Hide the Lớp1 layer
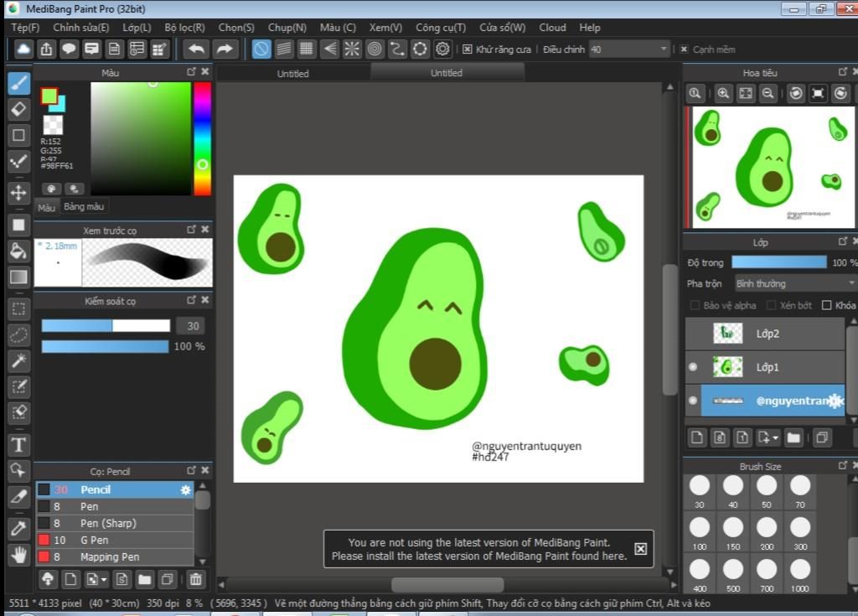The width and height of the screenshot is (858, 616). point(693,367)
